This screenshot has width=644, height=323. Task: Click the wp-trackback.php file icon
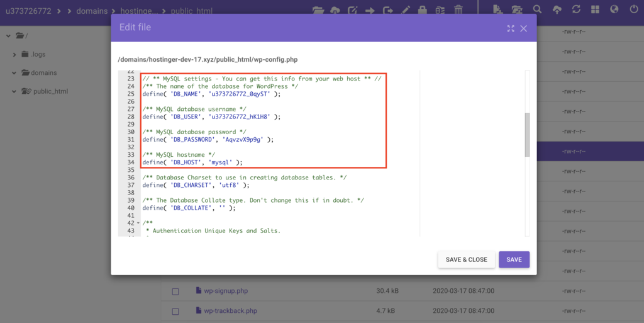click(199, 310)
